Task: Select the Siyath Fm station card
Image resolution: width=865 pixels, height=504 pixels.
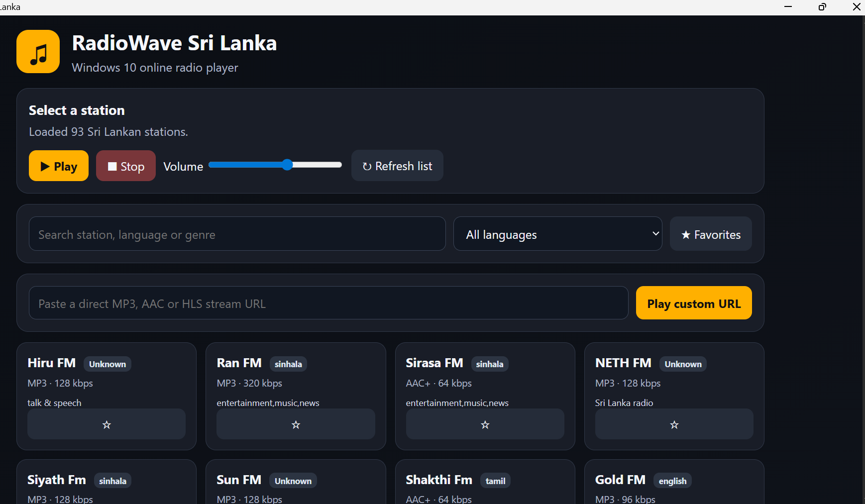Action: (107, 482)
